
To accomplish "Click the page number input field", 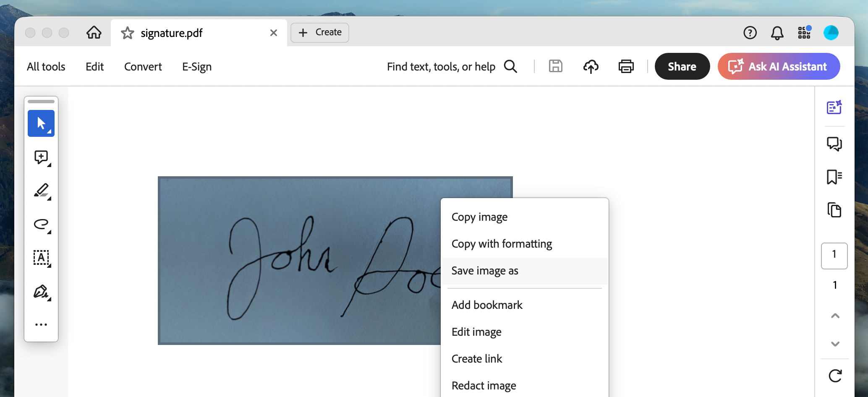I will pyautogui.click(x=834, y=256).
